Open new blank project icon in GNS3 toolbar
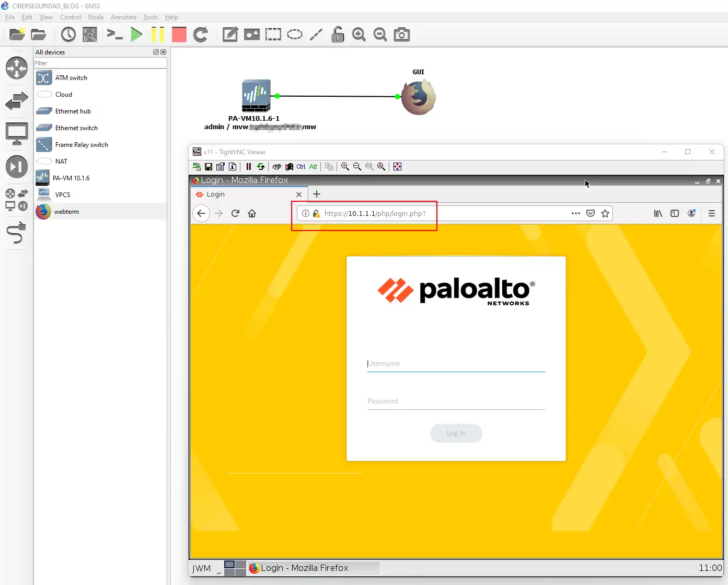 [x=17, y=35]
